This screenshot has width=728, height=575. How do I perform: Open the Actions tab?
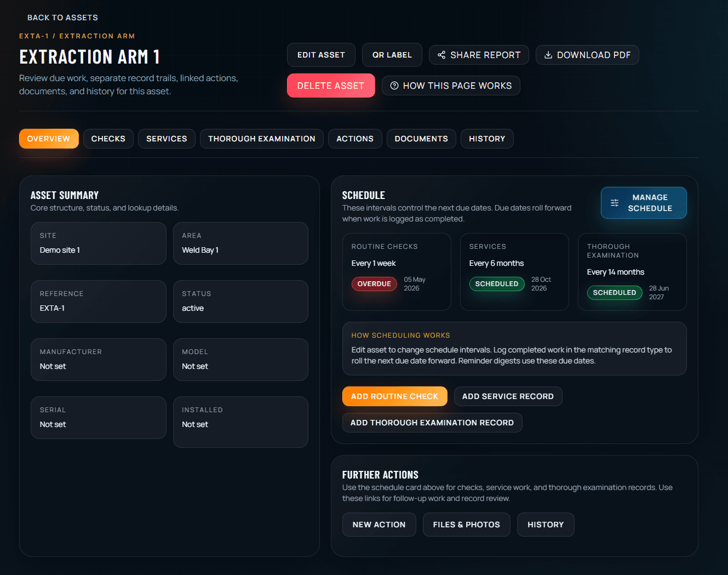pos(355,139)
